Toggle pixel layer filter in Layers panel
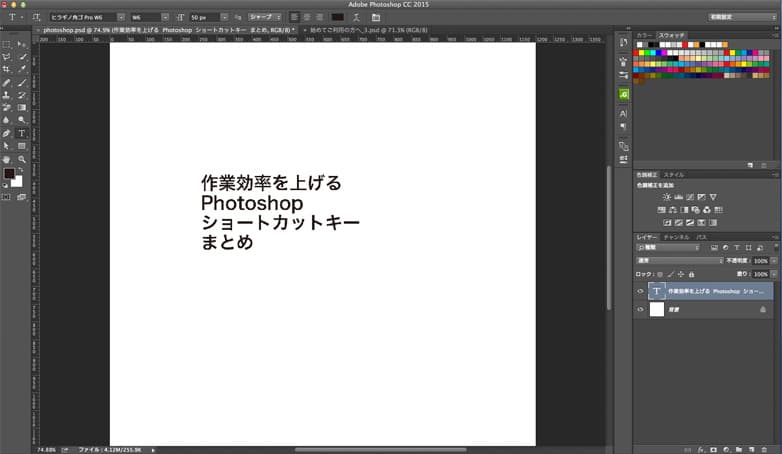 (x=714, y=247)
